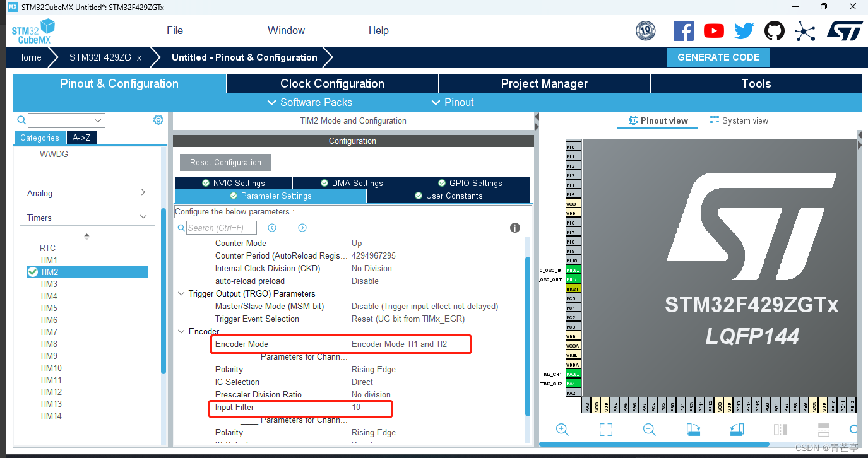Image resolution: width=868 pixels, height=458 pixels.
Task: Switch to the Project Manager tab
Action: [x=544, y=83]
